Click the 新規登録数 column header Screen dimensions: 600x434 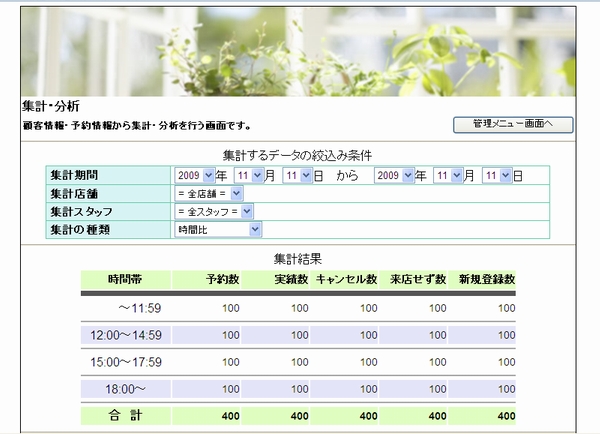coord(486,279)
